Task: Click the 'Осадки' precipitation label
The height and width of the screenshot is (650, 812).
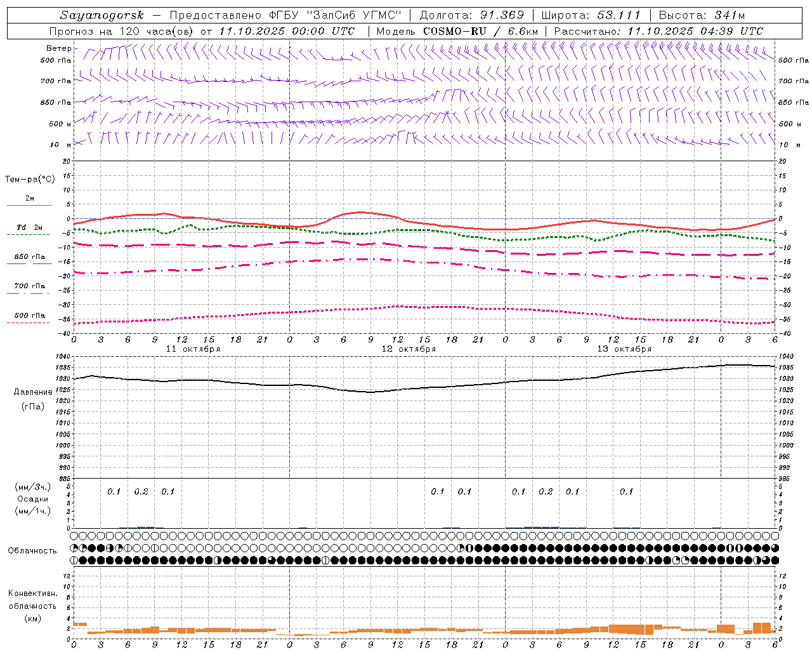Action: 33,499
